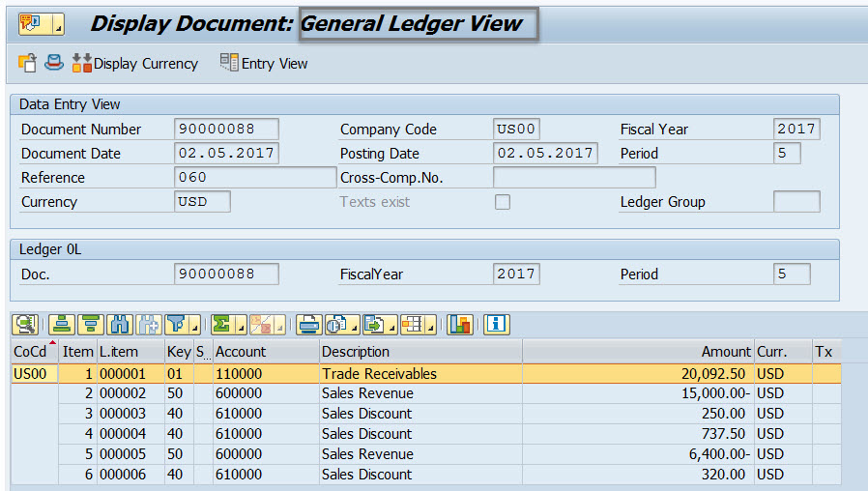This screenshot has width=868, height=491.
Task: Click amount 250.00 Sales Discount row
Action: (638, 414)
